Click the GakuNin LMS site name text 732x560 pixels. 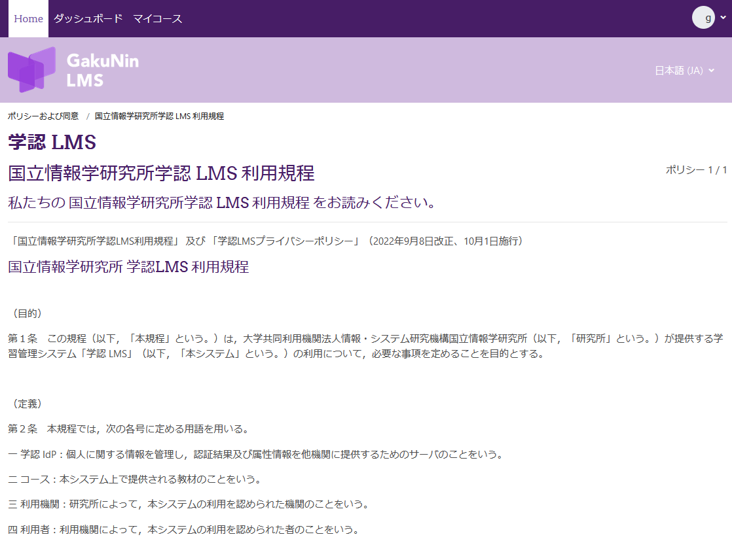tap(103, 70)
